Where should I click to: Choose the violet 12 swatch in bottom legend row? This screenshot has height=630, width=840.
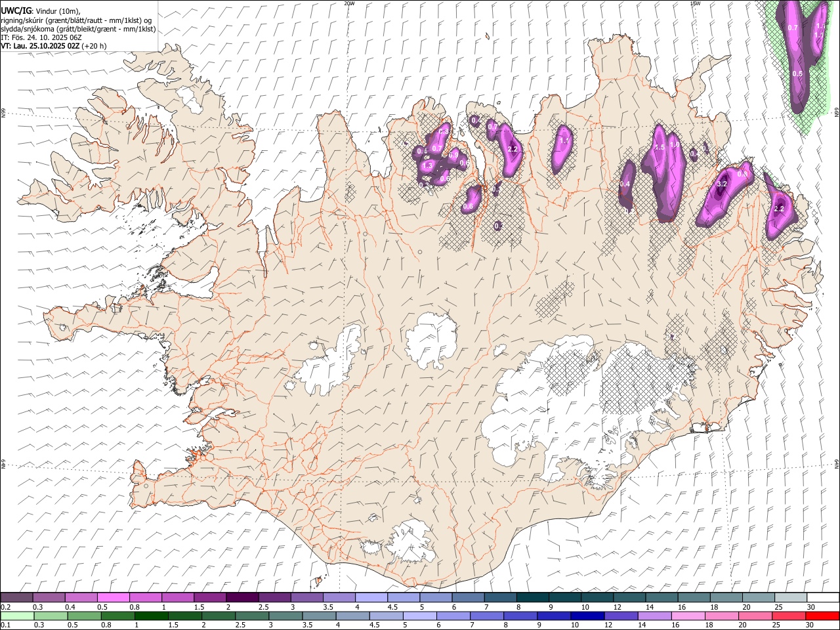pyautogui.click(x=621, y=616)
